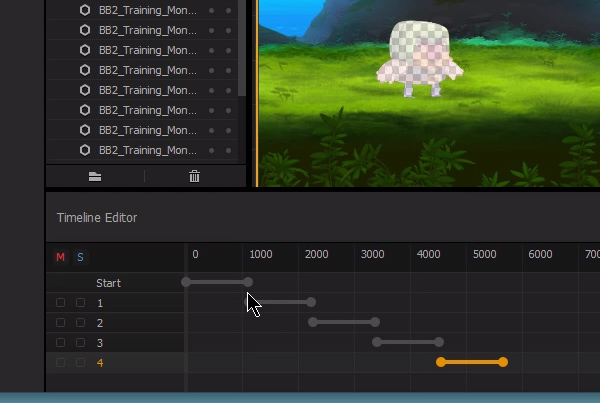This screenshot has width=600, height=403.
Task: Click the 3000 mark on the timeline ruler
Action: click(x=373, y=255)
